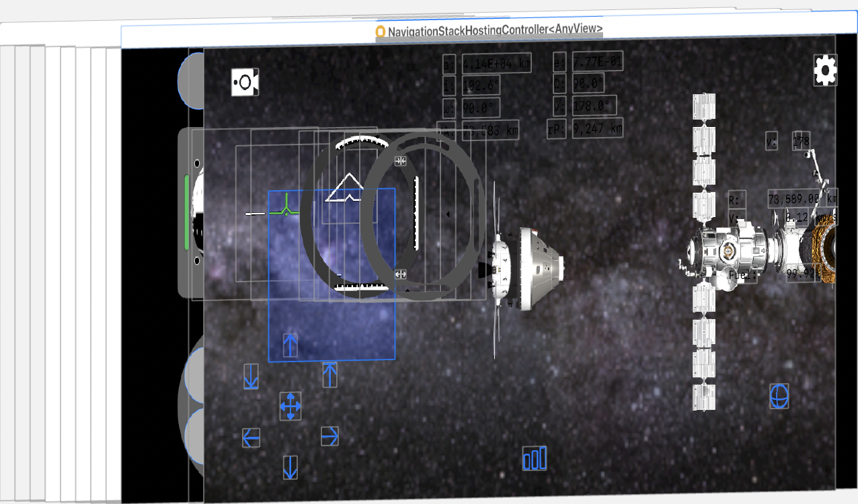The height and width of the screenshot is (504, 858).
Task: Click the down-arrow-to-line icon
Action: coord(251,376)
